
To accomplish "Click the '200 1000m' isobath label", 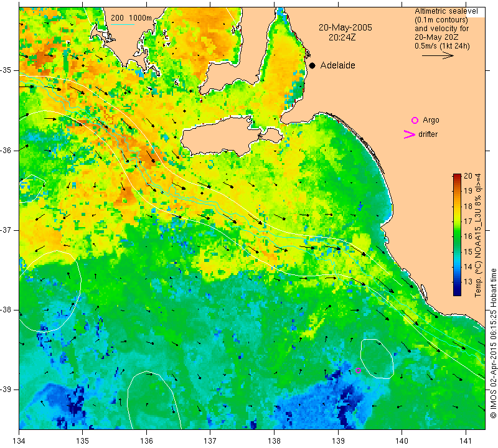I will [x=131, y=18].
